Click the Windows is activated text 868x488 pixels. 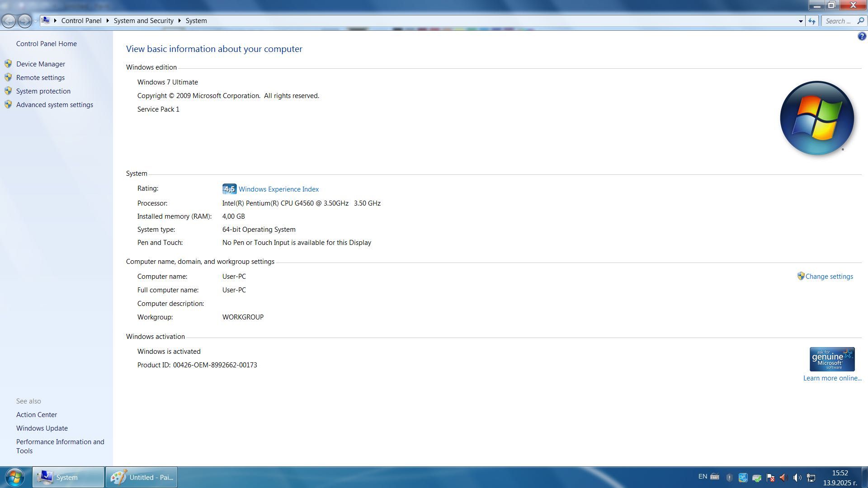pos(169,352)
